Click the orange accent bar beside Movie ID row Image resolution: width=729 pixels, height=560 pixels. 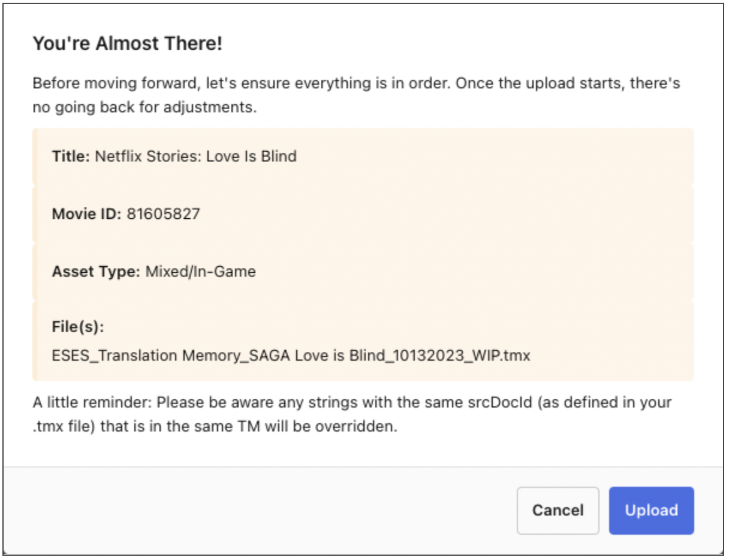35,214
